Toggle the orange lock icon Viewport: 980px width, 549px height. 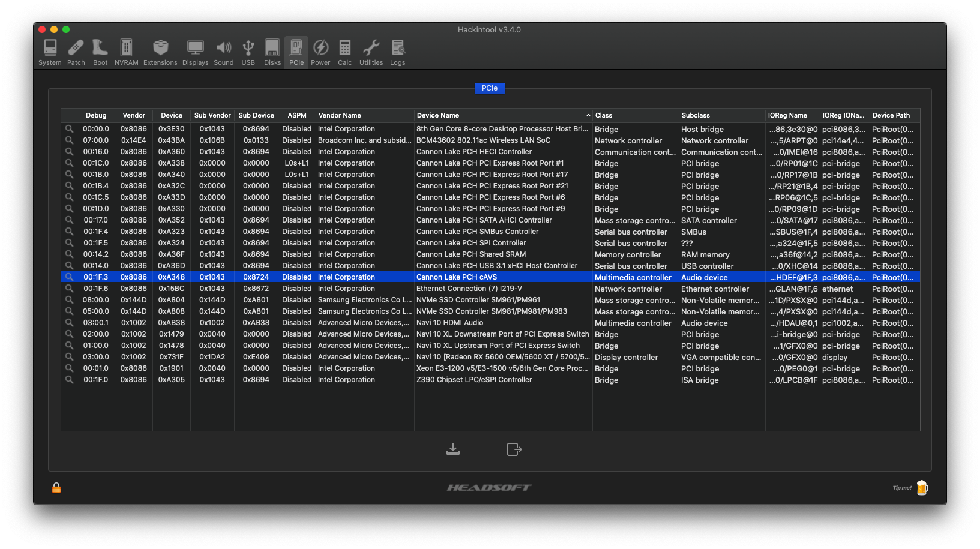[x=56, y=488]
